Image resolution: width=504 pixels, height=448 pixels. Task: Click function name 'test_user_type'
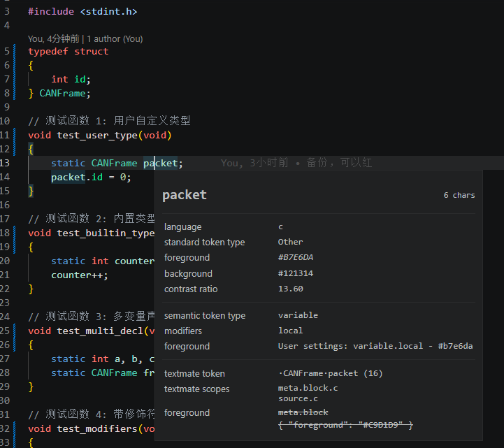pos(97,136)
